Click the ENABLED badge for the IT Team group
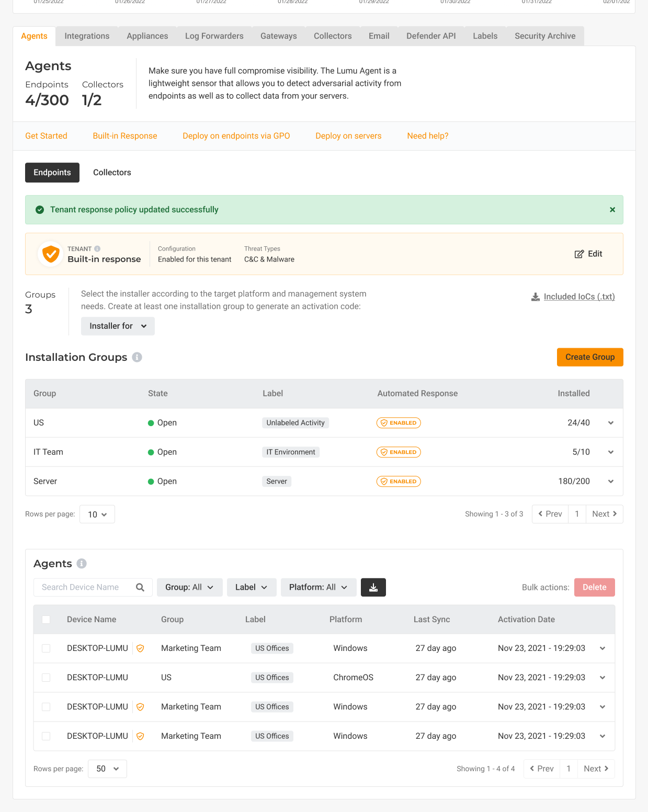Image resolution: width=648 pixels, height=812 pixels. click(399, 452)
